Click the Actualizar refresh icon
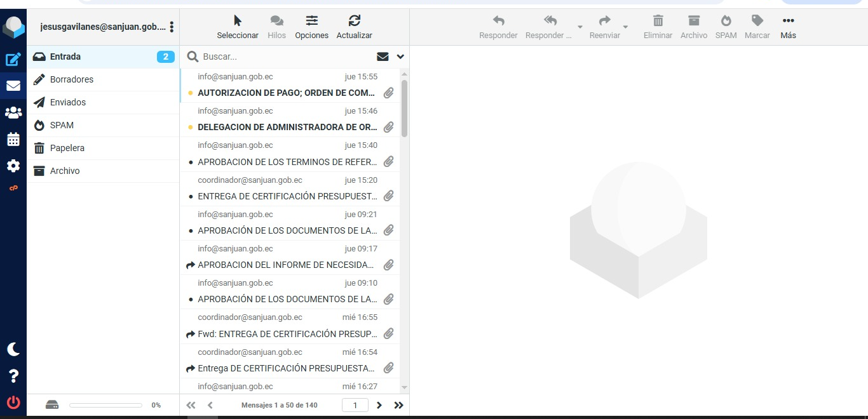Image resolution: width=868 pixels, height=419 pixels. point(354,26)
